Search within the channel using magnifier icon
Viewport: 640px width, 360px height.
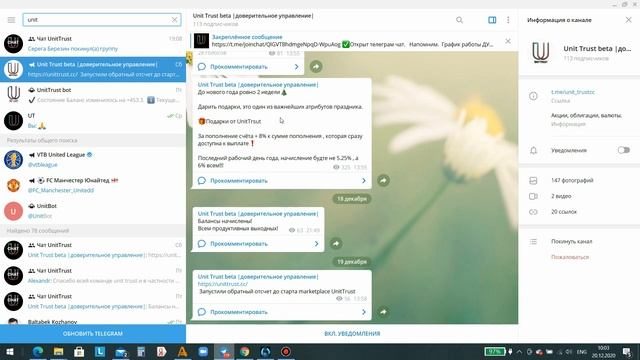point(460,20)
